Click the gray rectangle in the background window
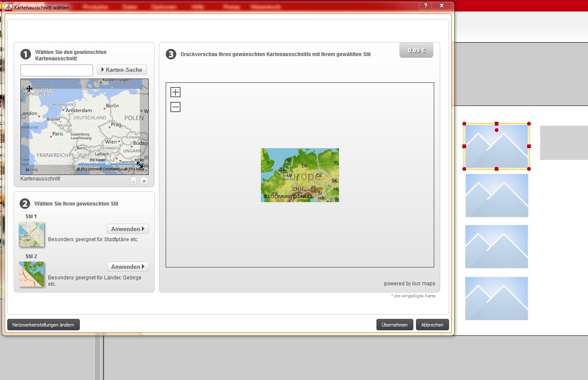 [564, 143]
